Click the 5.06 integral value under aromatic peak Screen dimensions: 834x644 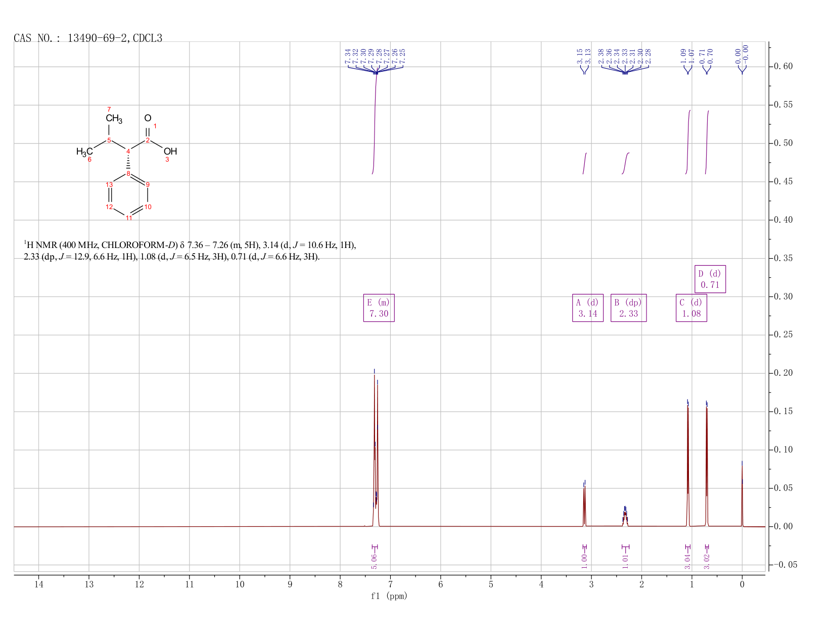(374, 561)
